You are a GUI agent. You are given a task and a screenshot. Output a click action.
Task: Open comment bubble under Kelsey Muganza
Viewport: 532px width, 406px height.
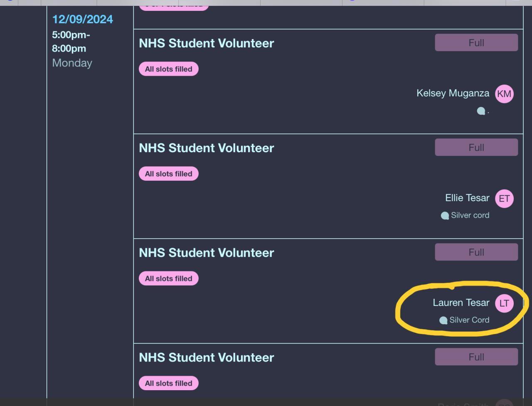pyautogui.click(x=481, y=111)
